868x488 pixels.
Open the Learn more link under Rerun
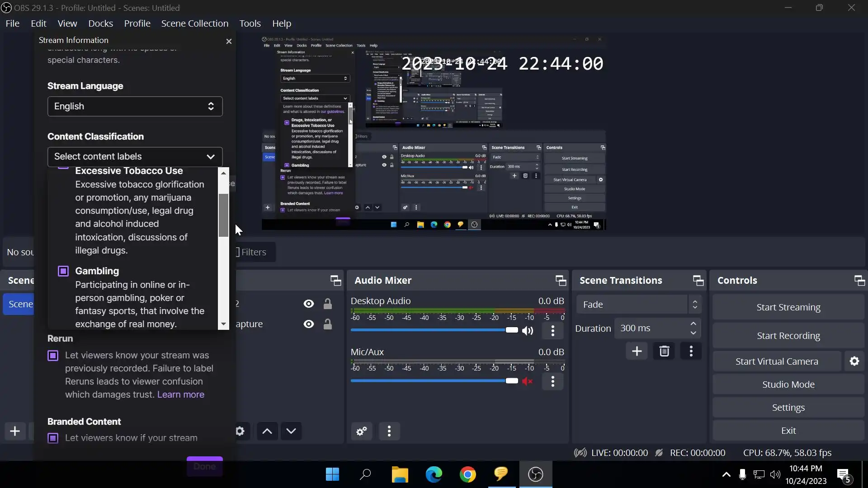180,394
